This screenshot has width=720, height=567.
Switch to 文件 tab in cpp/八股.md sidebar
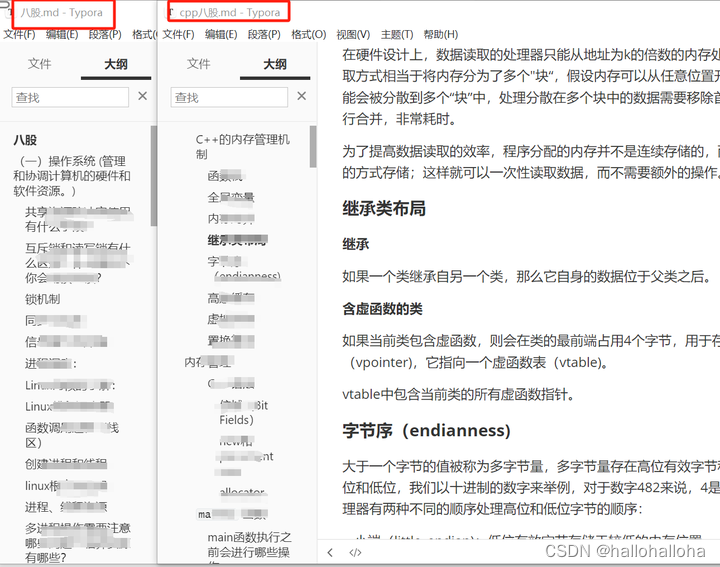coord(198,64)
